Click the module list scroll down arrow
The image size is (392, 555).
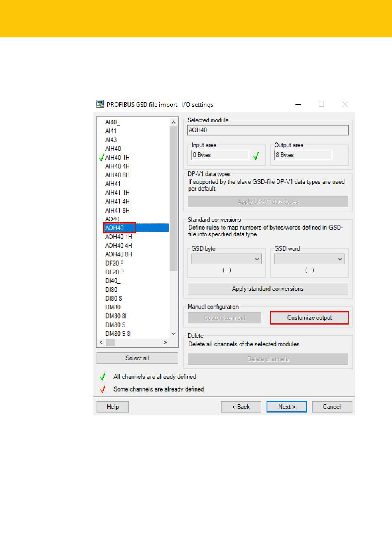(173, 334)
